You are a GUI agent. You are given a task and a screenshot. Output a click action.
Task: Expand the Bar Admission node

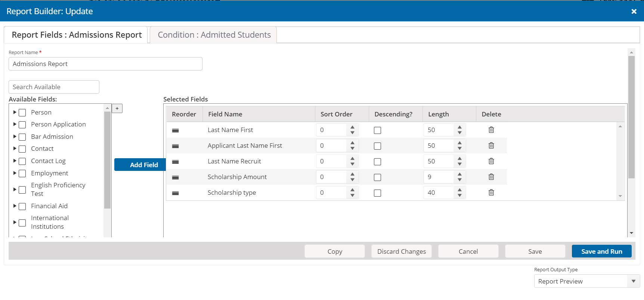(x=15, y=136)
